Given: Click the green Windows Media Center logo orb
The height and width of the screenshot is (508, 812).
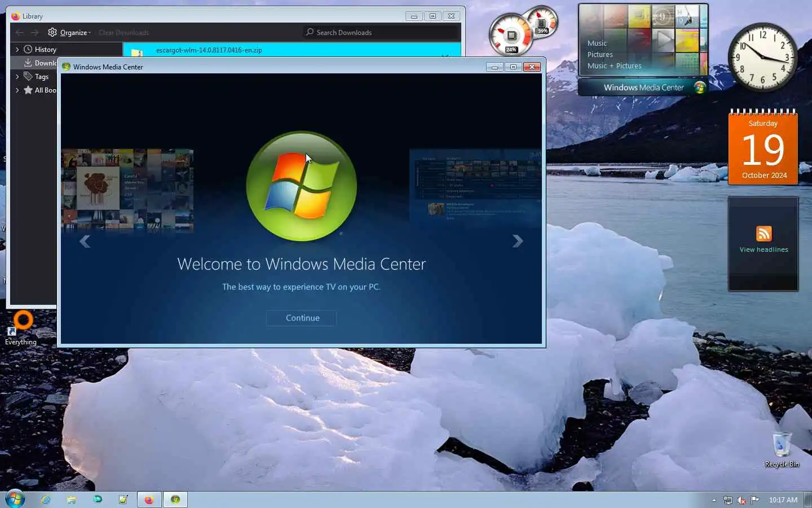Looking at the screenshot, I should point(302,186).
